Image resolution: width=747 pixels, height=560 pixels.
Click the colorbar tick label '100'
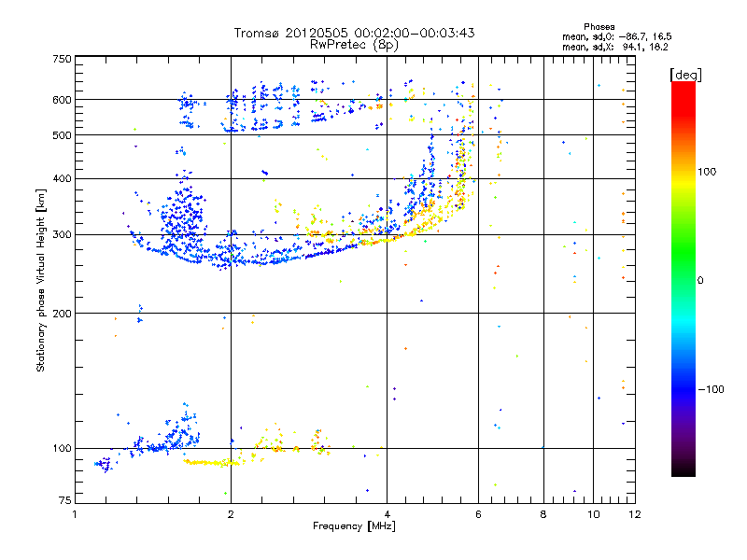pyautogui.click(x=707, y=172)
